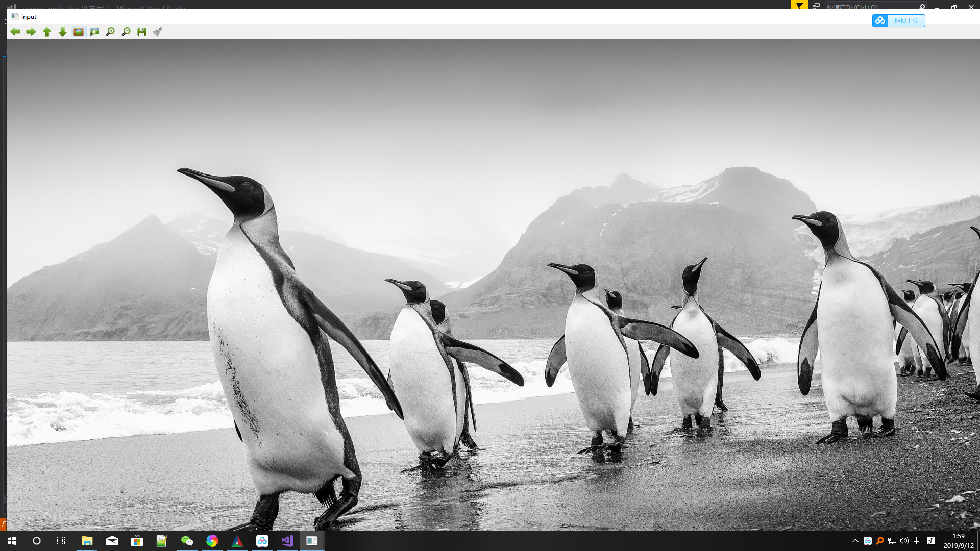This screenshot has height=551, width=980.
Task: Open the clock showing 1:59 2019/9/12
Action: pyautogui.click(x=959, y=541)
